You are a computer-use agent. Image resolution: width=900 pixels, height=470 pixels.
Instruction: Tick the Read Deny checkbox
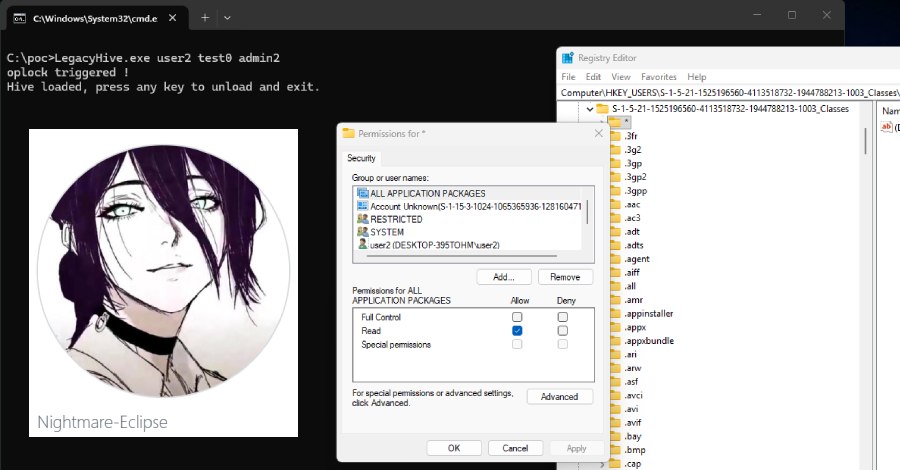pyautogui.click(x=562, y=331)
